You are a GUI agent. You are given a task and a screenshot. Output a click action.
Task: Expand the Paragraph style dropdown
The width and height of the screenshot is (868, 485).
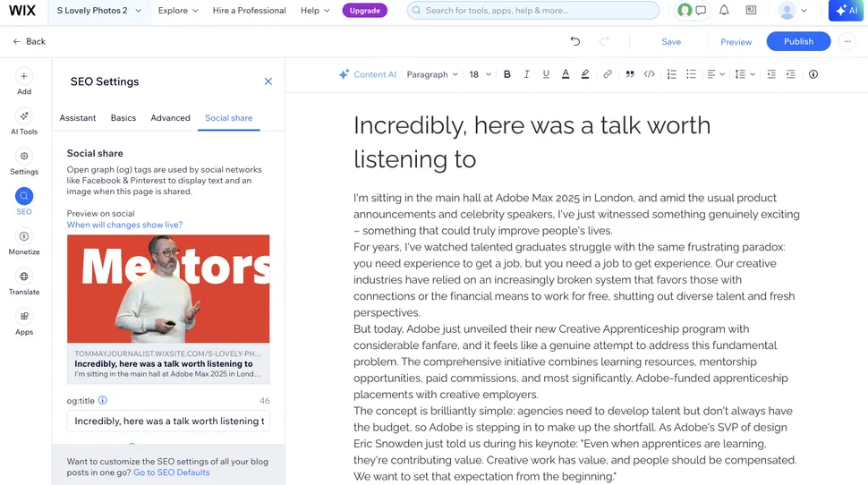[x=432, y=74]
